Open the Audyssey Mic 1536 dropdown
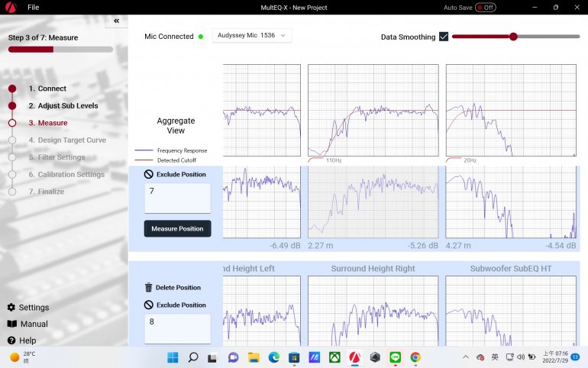Viewport: 588px width, 368px height. (251, 36)
